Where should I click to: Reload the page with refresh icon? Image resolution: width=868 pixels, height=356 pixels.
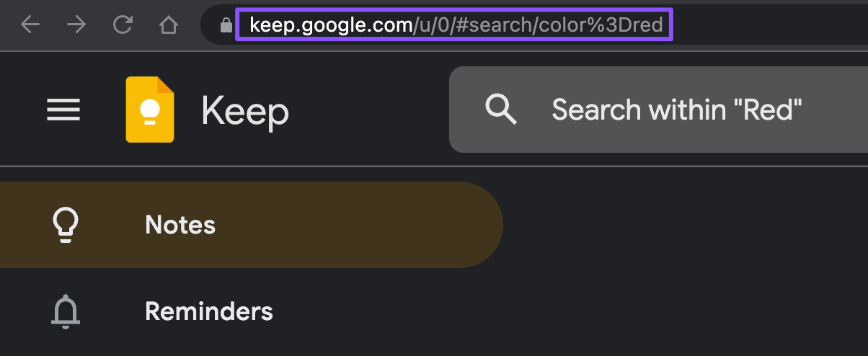123,25
